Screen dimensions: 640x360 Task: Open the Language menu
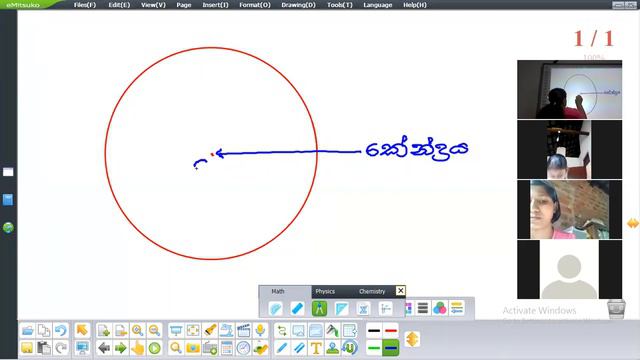pos(378,5)
